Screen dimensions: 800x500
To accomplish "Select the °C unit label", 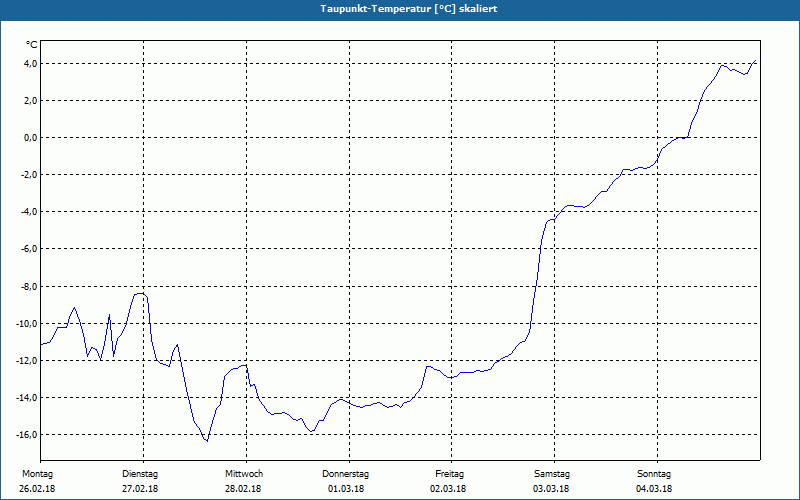I will click(32, 45).
